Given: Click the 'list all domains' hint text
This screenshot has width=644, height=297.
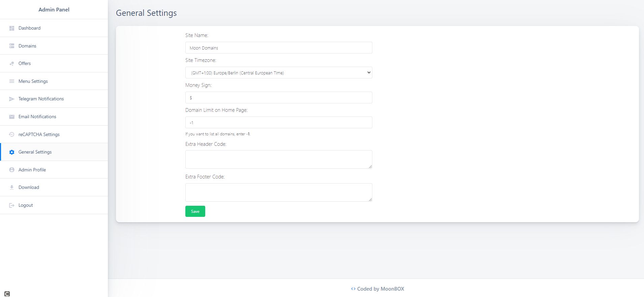Looking at the screenshot, I should point(218,134).
